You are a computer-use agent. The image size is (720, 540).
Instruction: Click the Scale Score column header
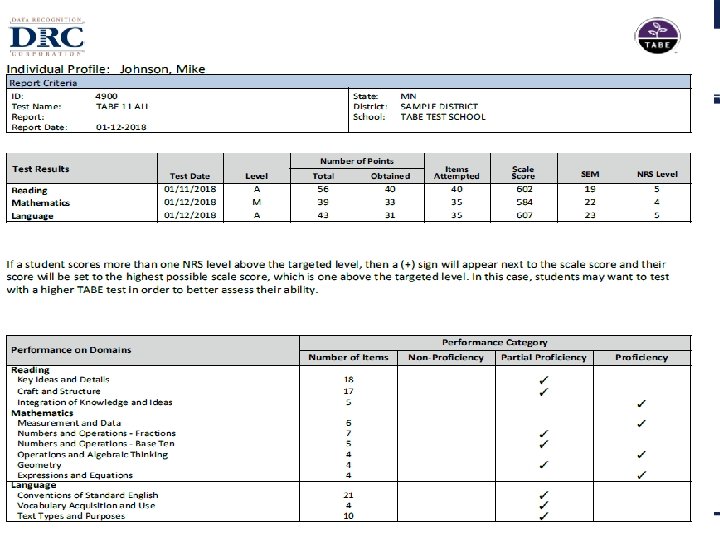click(523, 173)
